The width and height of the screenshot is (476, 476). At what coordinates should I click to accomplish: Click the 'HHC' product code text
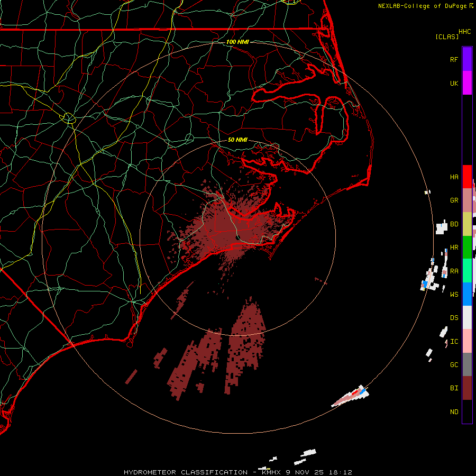(464, 32)
